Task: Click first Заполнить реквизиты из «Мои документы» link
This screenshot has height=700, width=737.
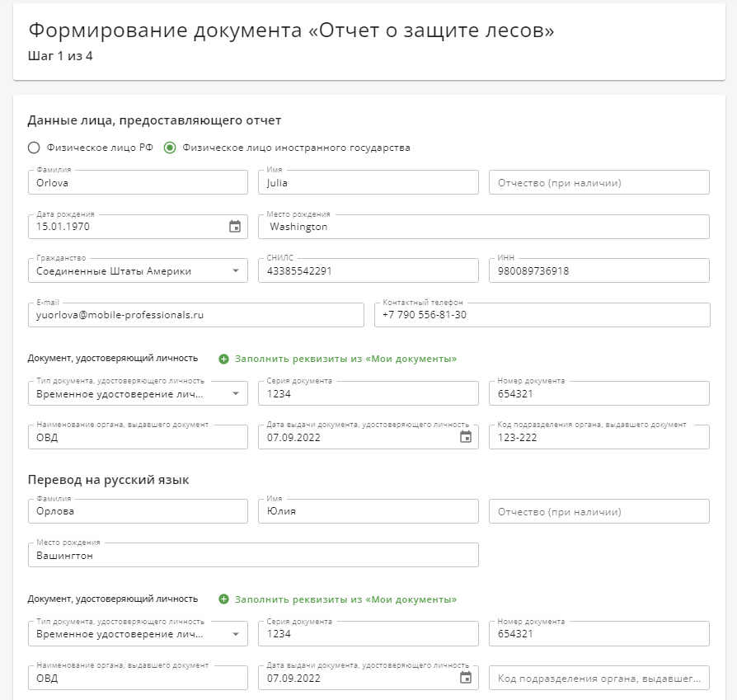Action: click(x=345, y=359)
